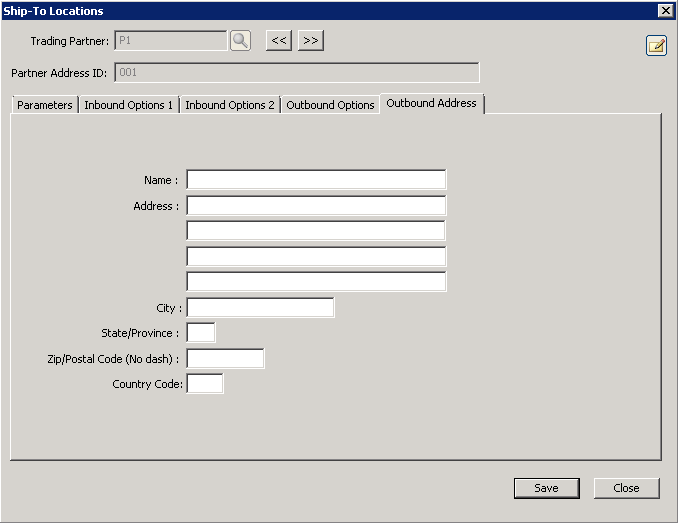The height and width of the screenshot is (523, 678).
Task: Go to previous trading partner with << button
Action: [278, 41]
